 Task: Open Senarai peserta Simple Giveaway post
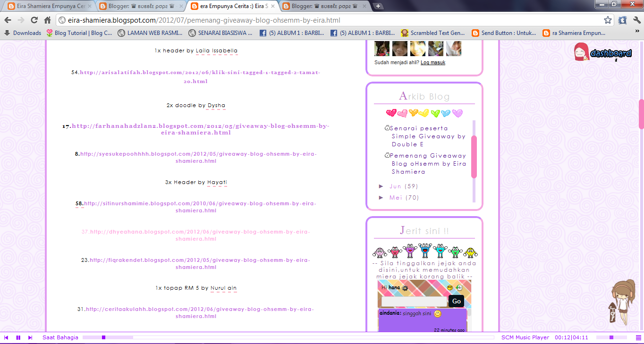(428, 136)
